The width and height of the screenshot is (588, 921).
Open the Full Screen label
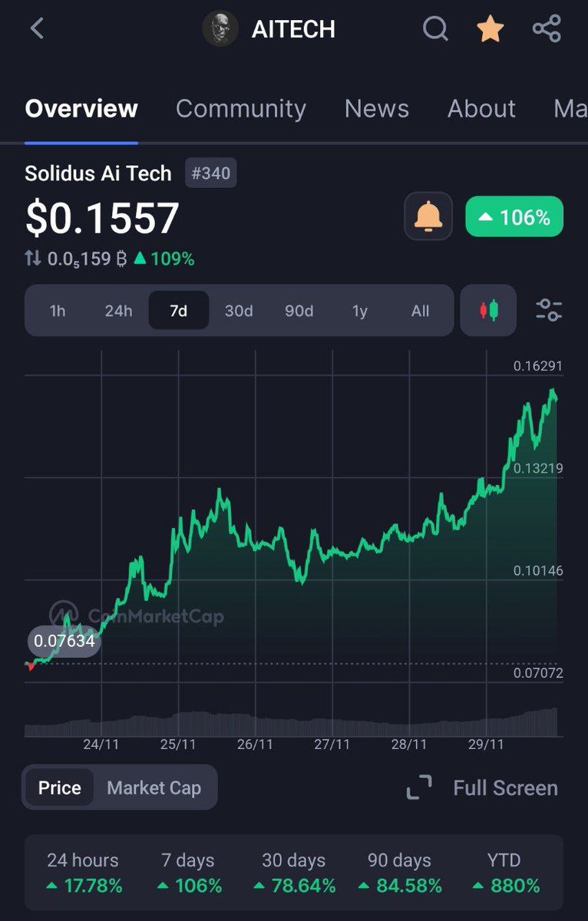point(505,787)
